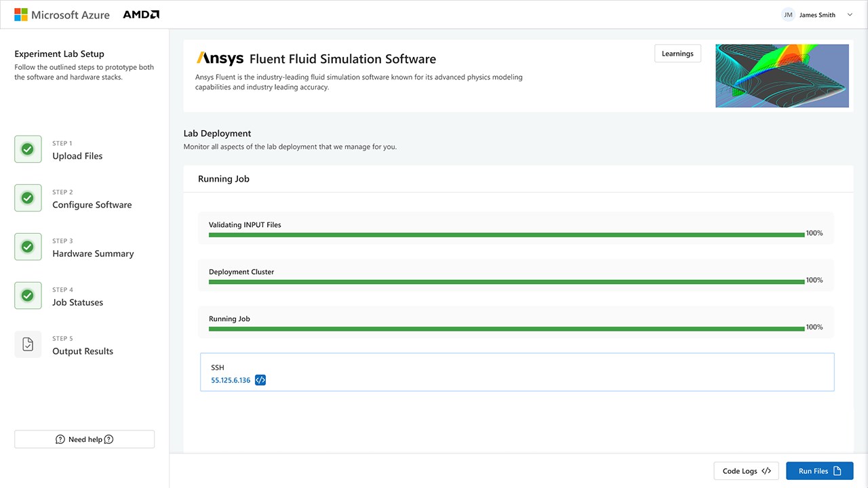Go to the Hardware Summary step
The width and height of the screenshot is (868, 488).
click(93, 253)
